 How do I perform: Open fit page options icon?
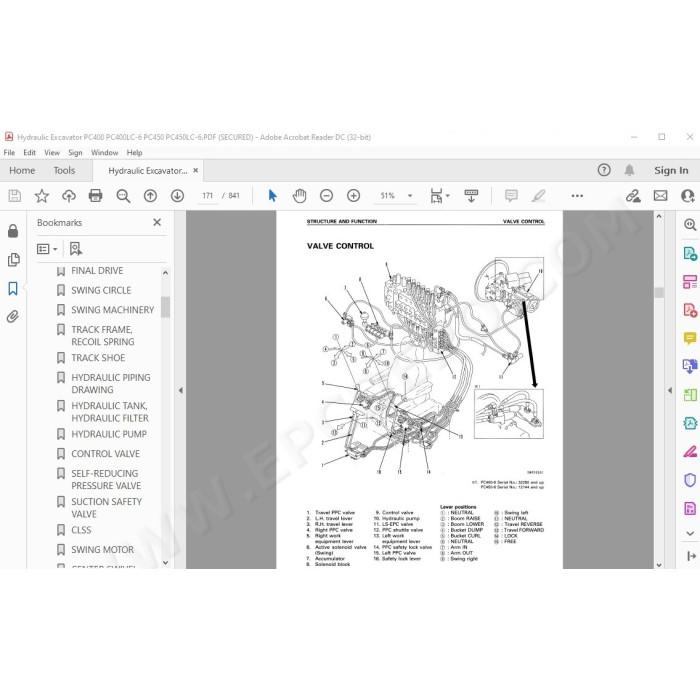(439, 196)
